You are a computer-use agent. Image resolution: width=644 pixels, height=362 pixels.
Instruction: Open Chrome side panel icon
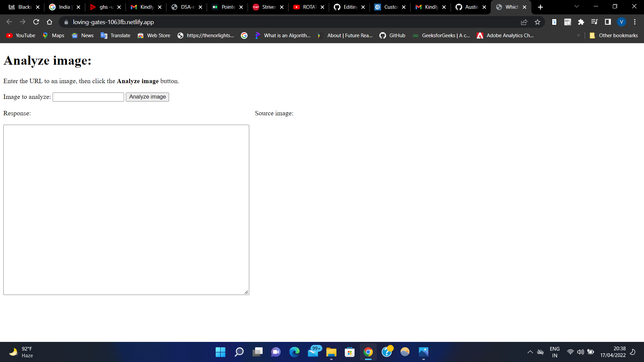[608, 22]
